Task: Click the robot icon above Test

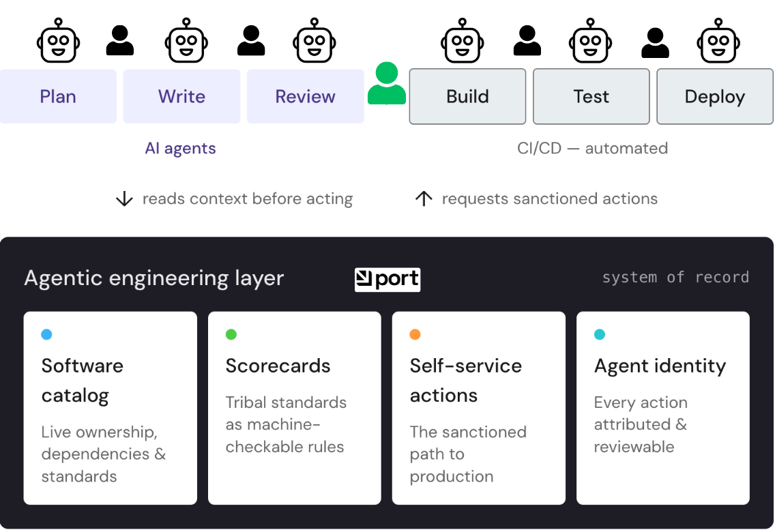Action: [591, 40]
